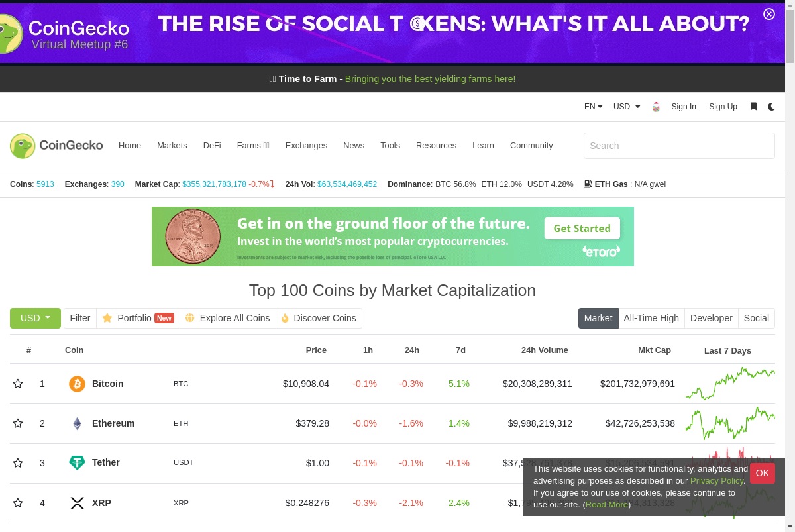Star Ethereum as a favorite
The image size is (795, 532).
[18, 423]
